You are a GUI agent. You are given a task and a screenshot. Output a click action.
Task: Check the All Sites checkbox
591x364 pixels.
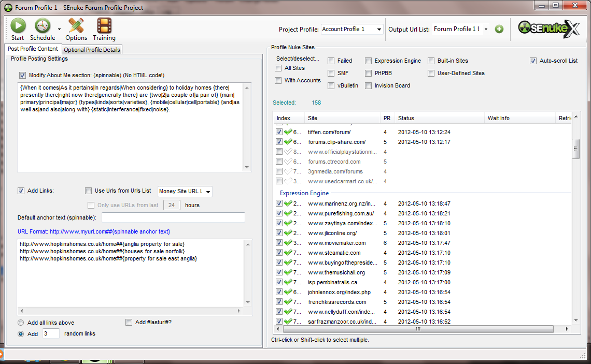coord(278,68)
